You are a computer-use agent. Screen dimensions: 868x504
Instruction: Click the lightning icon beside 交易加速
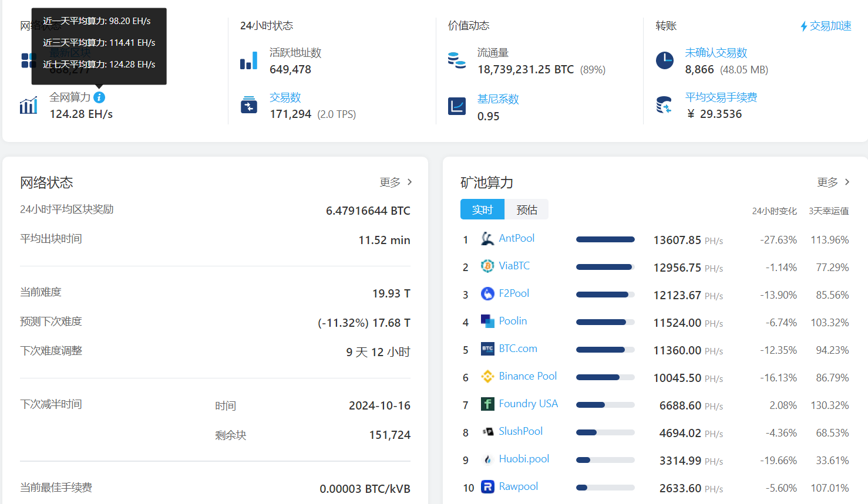[804, 26]
